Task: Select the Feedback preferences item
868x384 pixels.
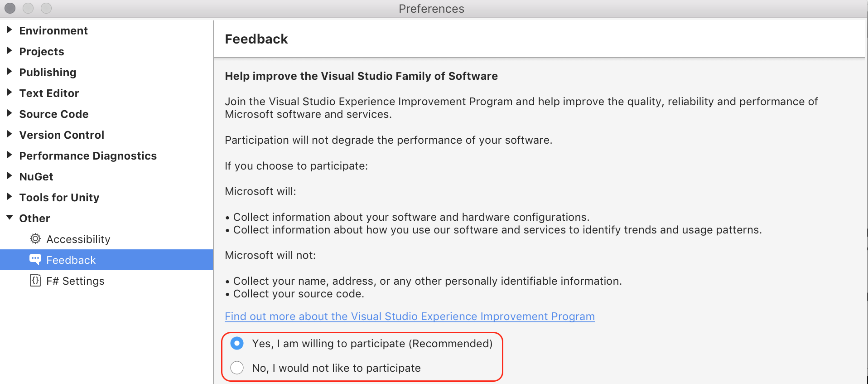Action: [x=106, y=260]
